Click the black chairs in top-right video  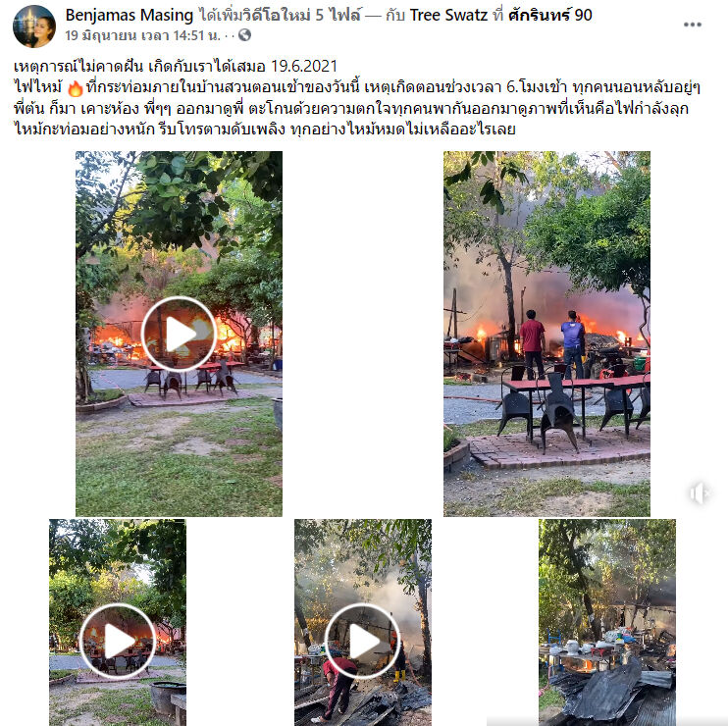pos(559,412)
